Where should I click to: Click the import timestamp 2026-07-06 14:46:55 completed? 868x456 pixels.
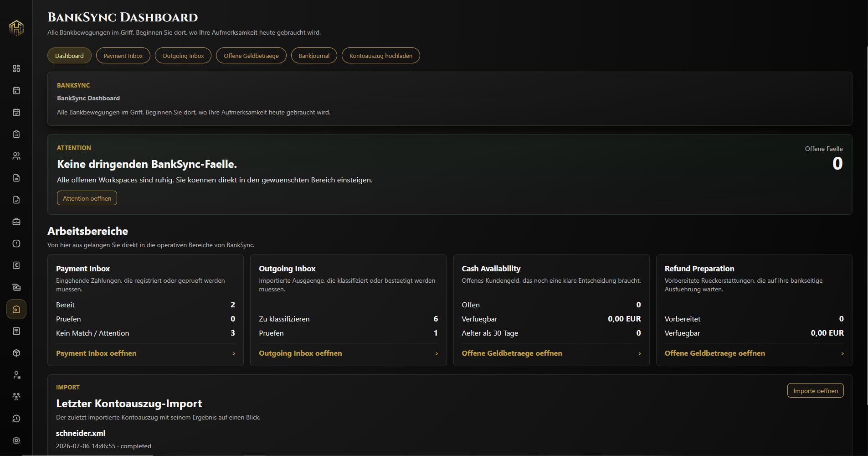(x=103, y=446)
